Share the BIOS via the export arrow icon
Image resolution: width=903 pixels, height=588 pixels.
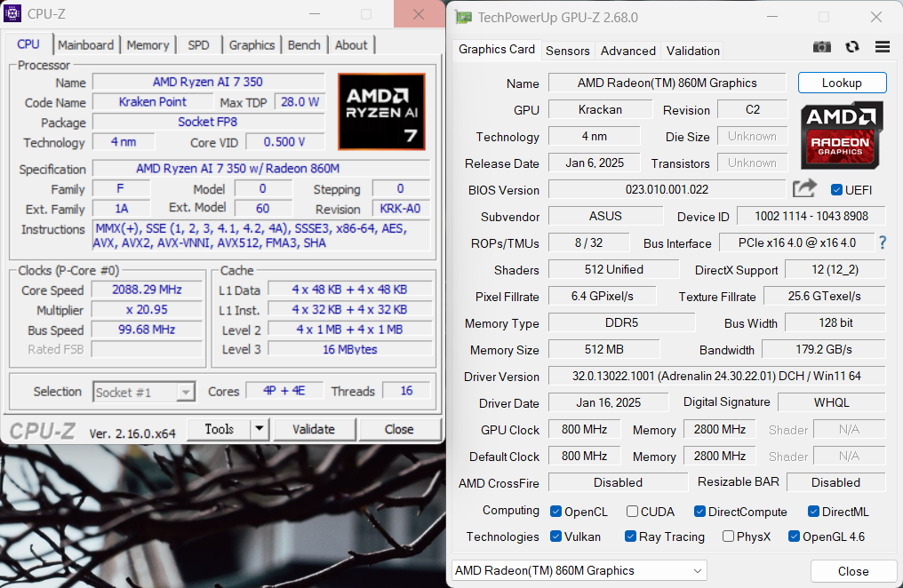804,188
